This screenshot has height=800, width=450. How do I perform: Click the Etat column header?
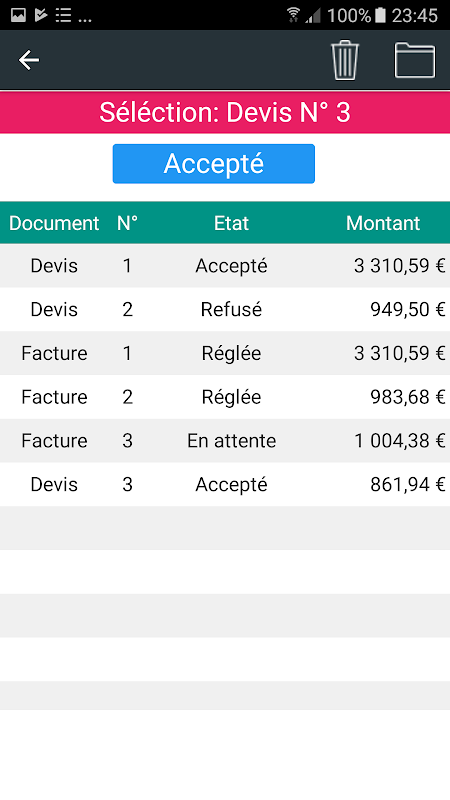coord(231,223)
